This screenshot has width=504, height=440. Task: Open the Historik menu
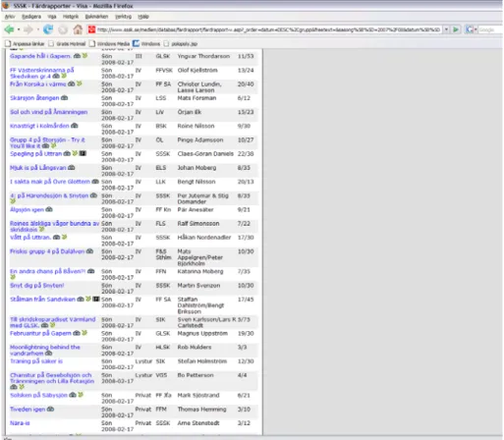click(71, 17)
